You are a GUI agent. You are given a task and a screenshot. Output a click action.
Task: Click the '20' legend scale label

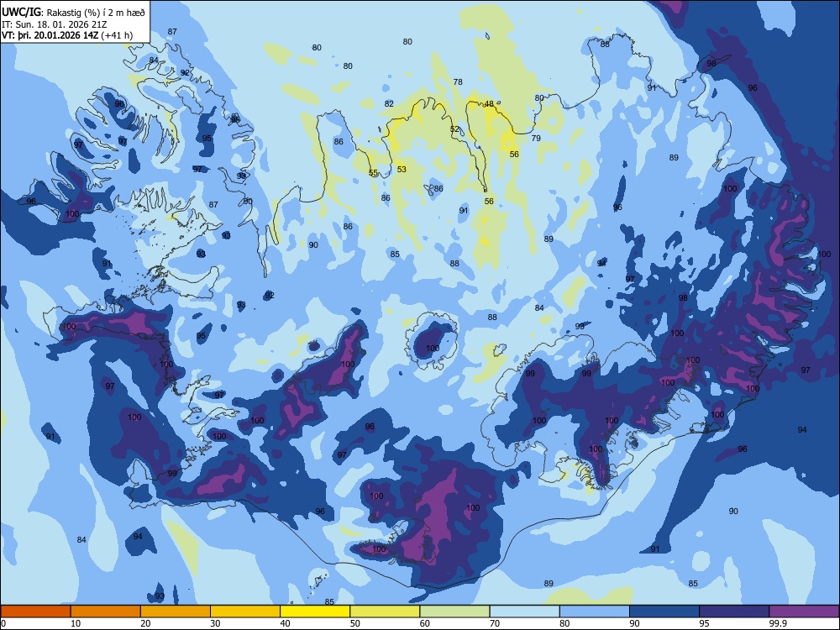145,623
